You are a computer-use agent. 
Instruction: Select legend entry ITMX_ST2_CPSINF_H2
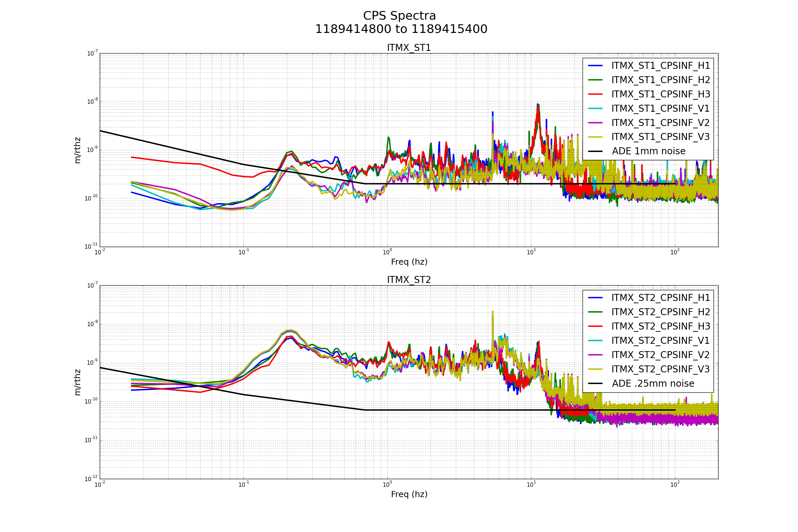[x=649, y=312]
